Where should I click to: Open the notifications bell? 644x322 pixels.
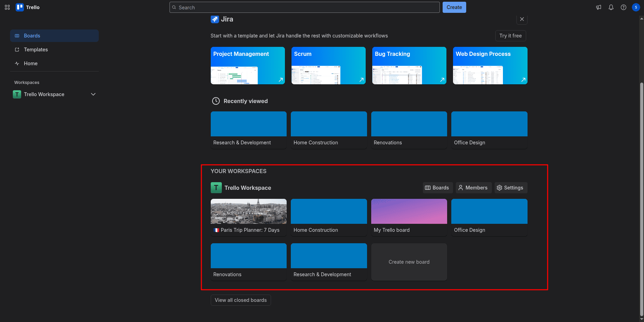pyautogui.click(x=611, y=7)
